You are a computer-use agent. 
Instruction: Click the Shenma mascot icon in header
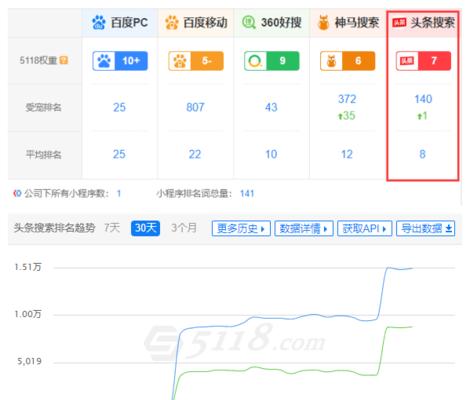pyautogui.click(x=323, y=23)
